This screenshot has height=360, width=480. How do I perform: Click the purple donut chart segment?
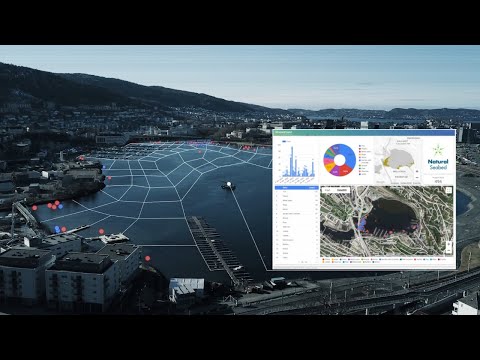(x=334, y=172)
